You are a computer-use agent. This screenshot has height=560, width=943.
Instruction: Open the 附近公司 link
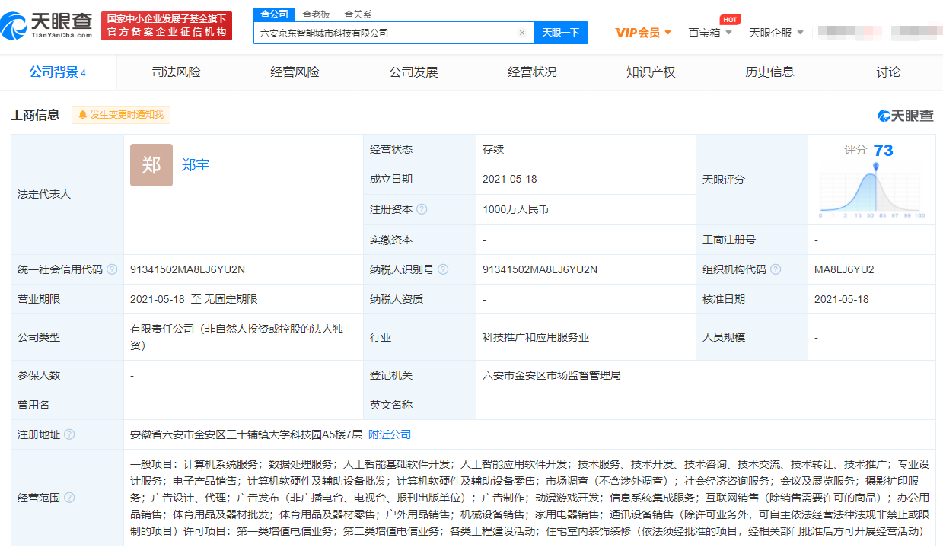(390, 434)
